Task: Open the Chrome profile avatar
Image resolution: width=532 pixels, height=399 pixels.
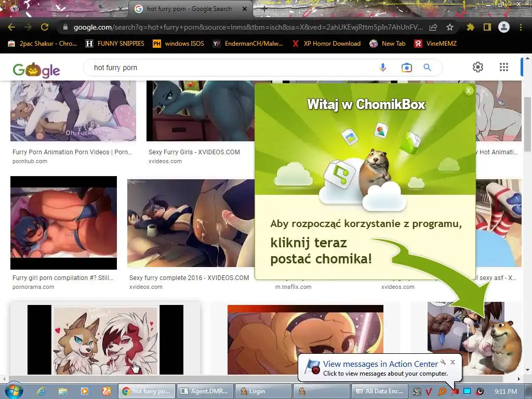Action: click(504, 27)
